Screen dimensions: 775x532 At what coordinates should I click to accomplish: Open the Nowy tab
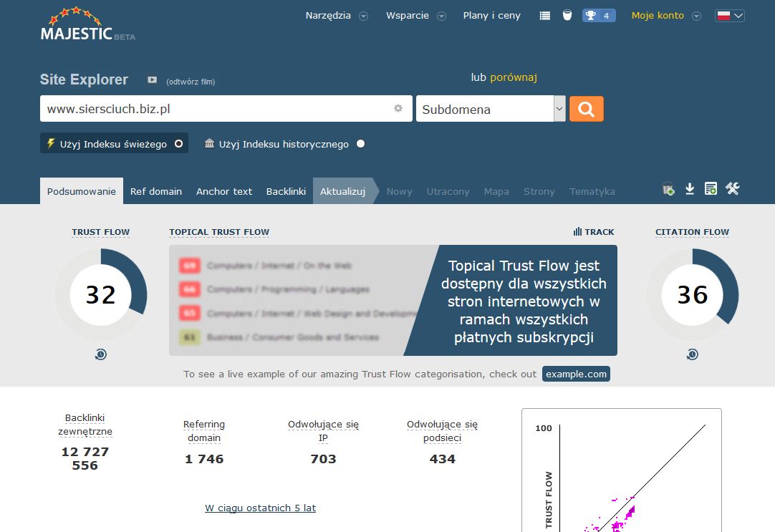coord(400,191)
